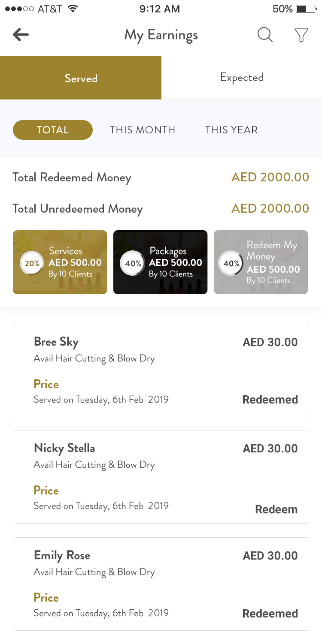Go back using the arrow icon
Image resolution: width=322 pixels, height=644 pixels.
pyautogui.click(x=21, y=35)
